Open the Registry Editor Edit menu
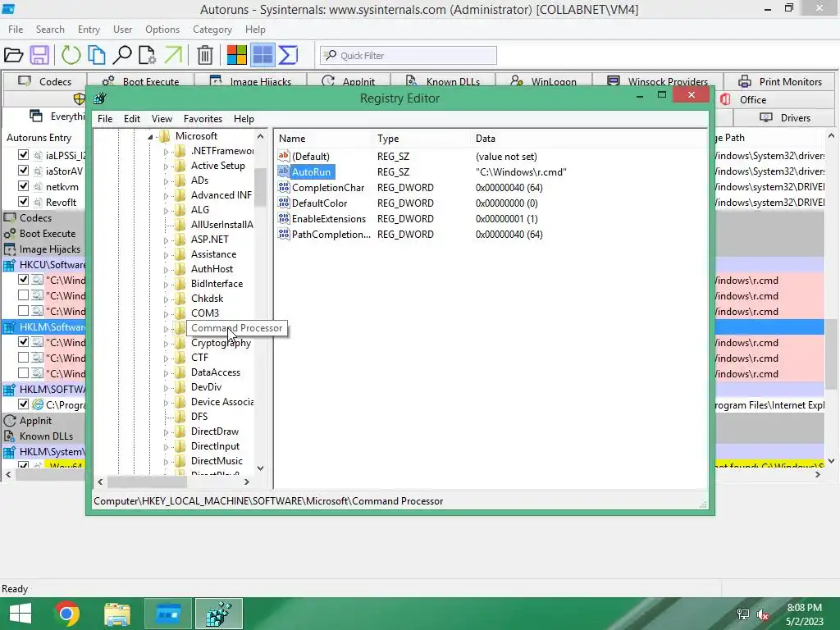 (132, 119)
